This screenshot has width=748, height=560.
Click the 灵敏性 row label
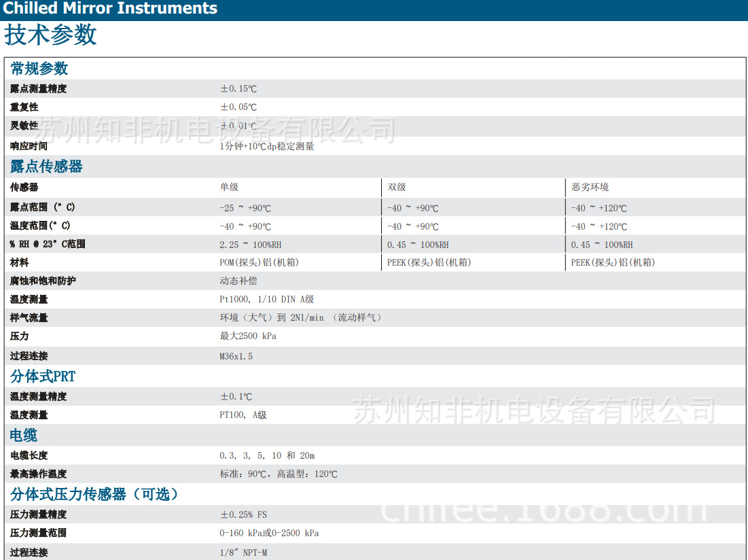(x=24, y=126)
